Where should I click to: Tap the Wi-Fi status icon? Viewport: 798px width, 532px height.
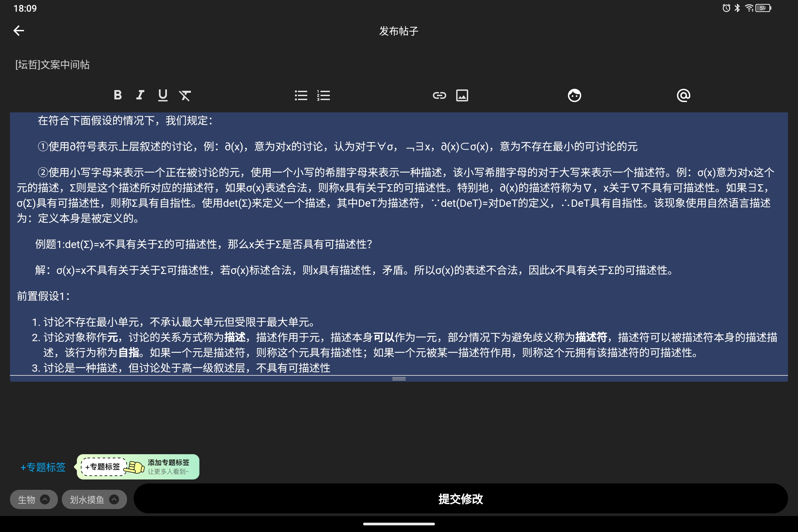coord(749,8)
